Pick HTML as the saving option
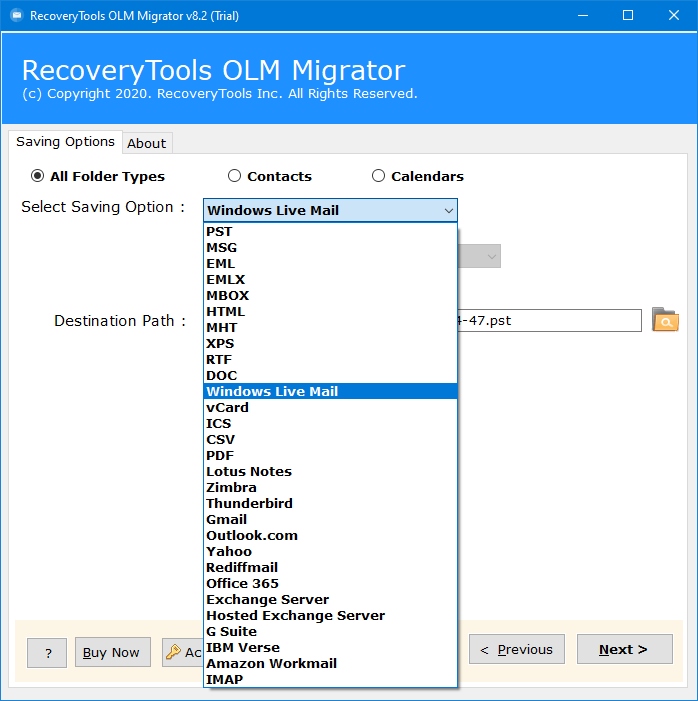The height and width of the screenshot is (701, 698). 330,312
